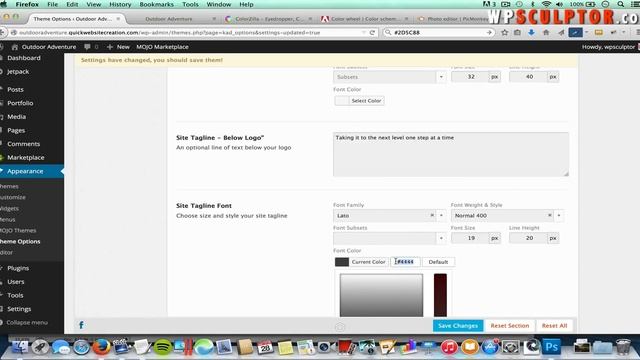Open the Tools menu in the menu bar
This screenshot has height=360, width=640.
pos(190,4)
